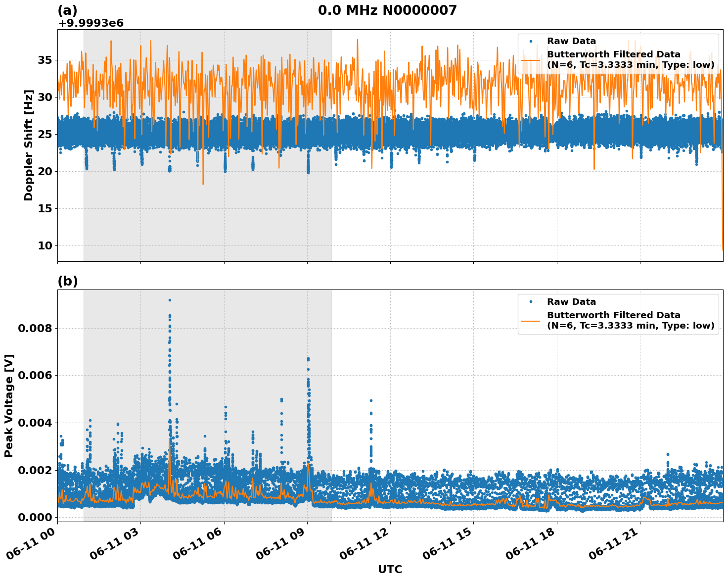Click the orange filtered curve peak near 06-11 04
The width and height of the screenshot is (728, 580).
(171, 440)
